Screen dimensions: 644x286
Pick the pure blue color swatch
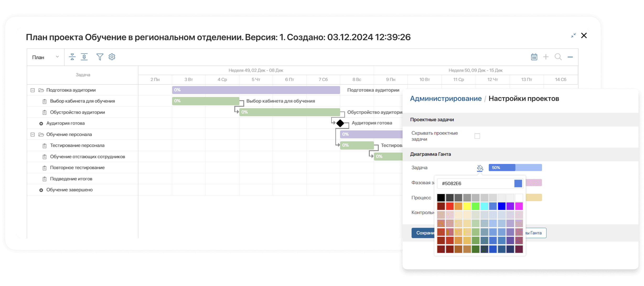(x=501, y=206)
